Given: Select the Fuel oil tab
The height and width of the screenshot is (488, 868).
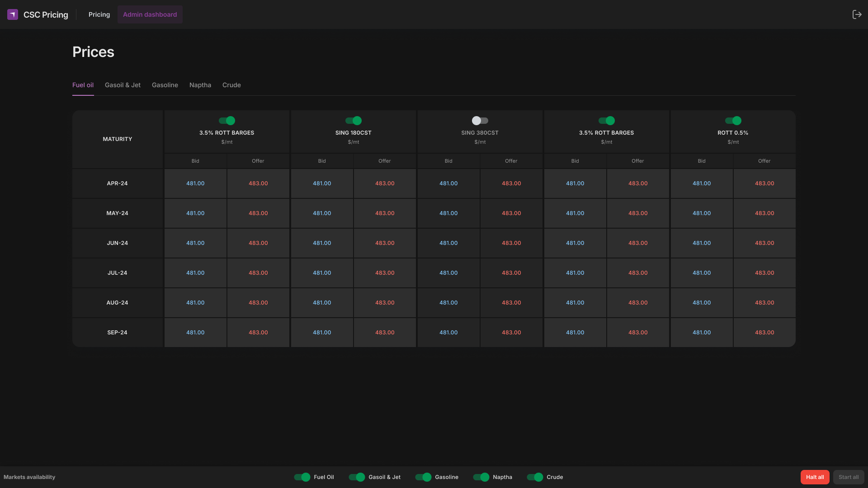Looking at the screenshot, I should [x=83, y=85].
